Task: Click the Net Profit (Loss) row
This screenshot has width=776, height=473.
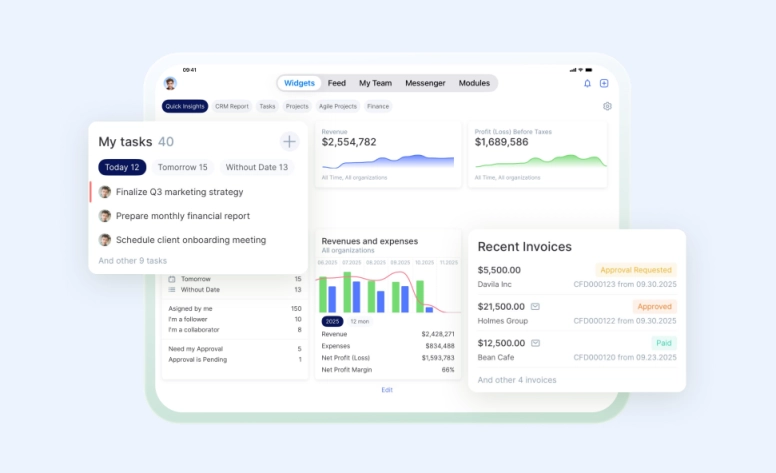Action: (388, 358)
